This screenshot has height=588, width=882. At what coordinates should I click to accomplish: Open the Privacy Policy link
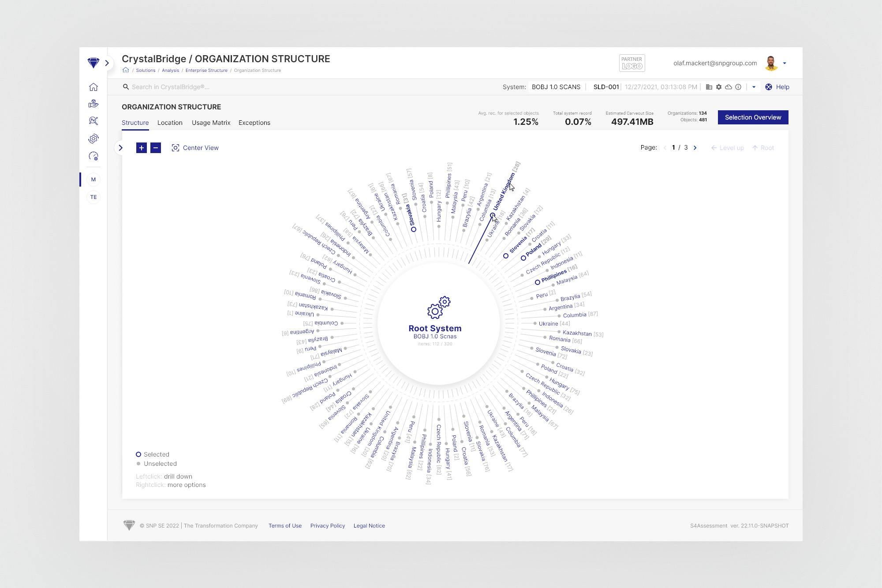[327, 525]
